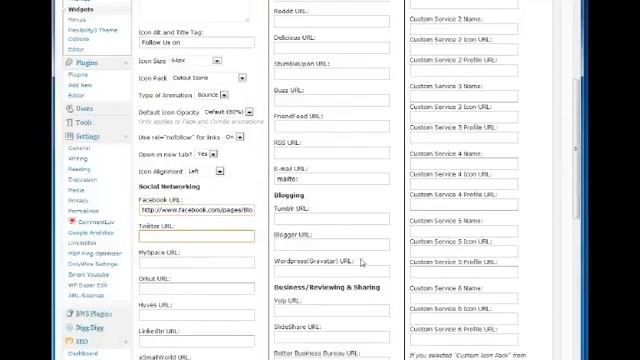Image resolution: width=640 pixels, height=360 pixels.
Task: Open the Type of Animation dropdown
Action: coord(224,95)
